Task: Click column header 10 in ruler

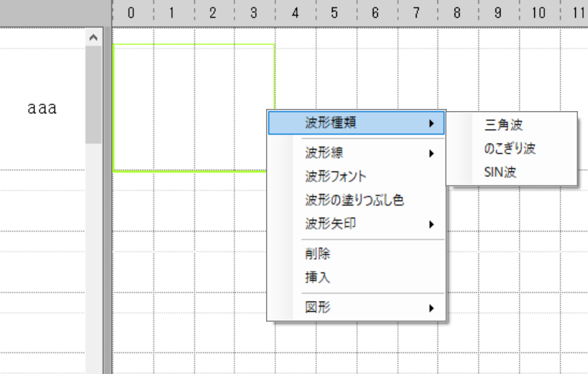Action: point(539,12)
